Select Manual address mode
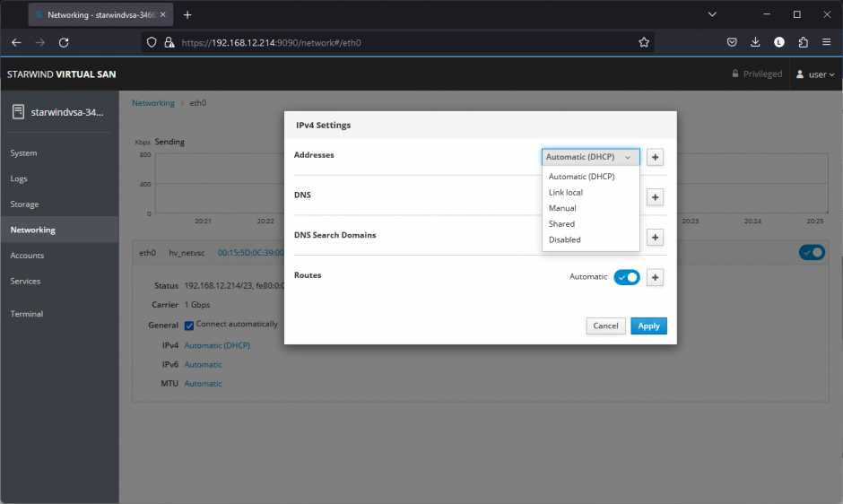The width and height of the screenshot is (843, 504). pos(562,208)
